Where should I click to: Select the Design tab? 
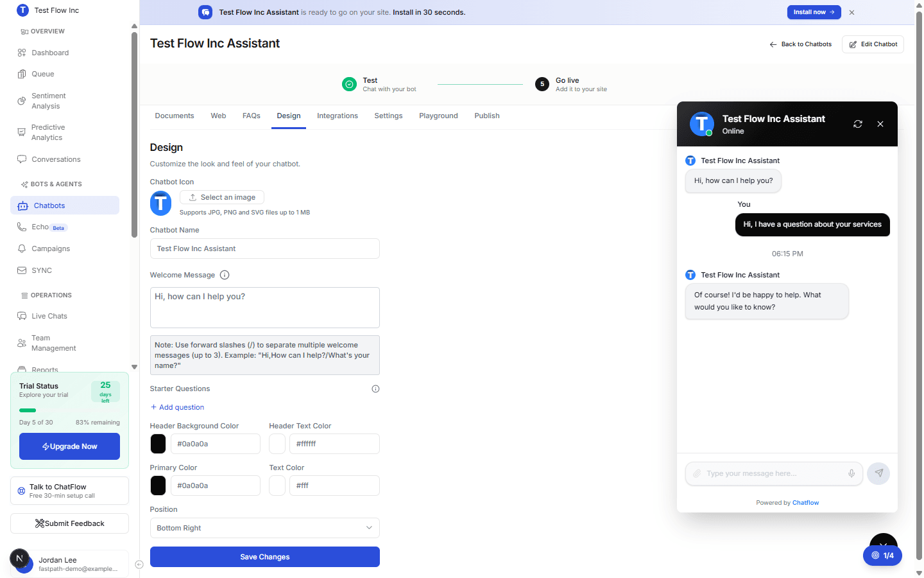click(289, 116)
